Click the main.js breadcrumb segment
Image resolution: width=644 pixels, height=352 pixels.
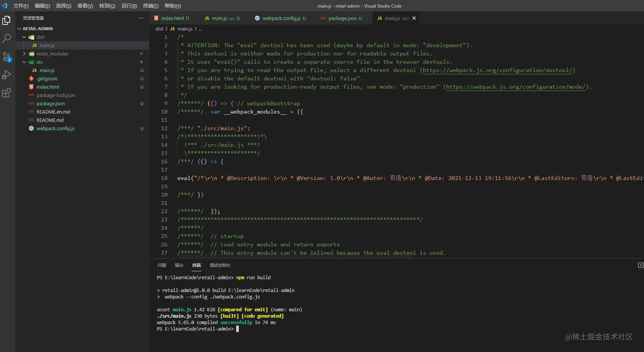click(185, 29)
